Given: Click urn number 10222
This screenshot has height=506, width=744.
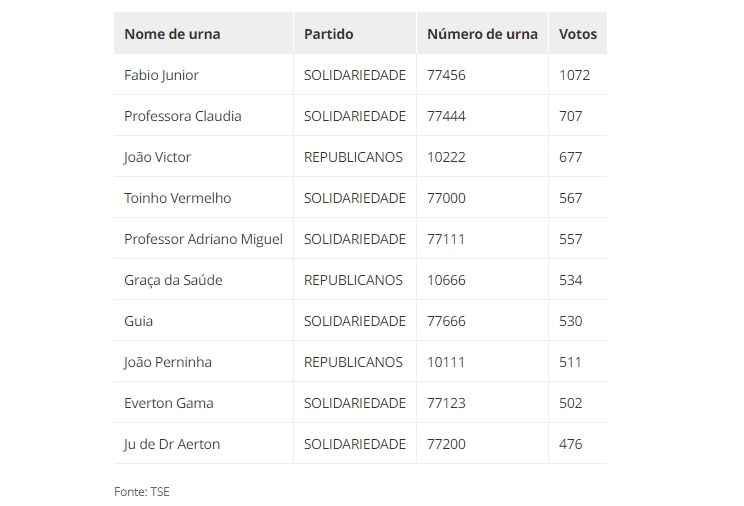Looking at the screenshot, I should (x=446, y=157).
